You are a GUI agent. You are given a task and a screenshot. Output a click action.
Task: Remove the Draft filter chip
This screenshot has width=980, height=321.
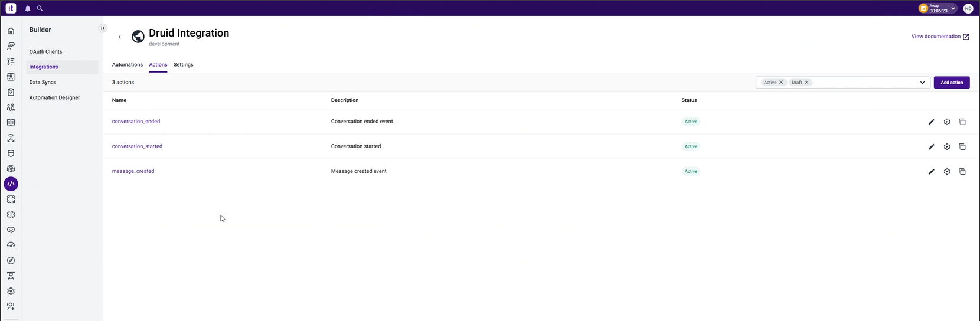[806, 83]
